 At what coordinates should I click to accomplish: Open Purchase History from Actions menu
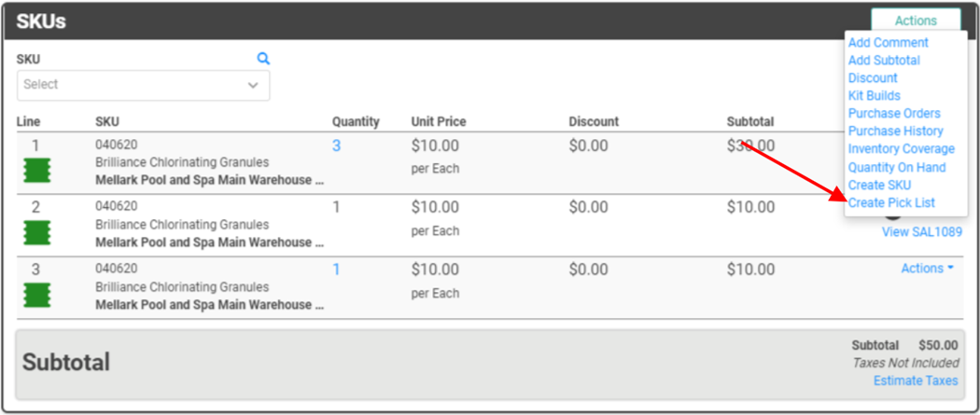pyautogui.click(x=895, y=131)
